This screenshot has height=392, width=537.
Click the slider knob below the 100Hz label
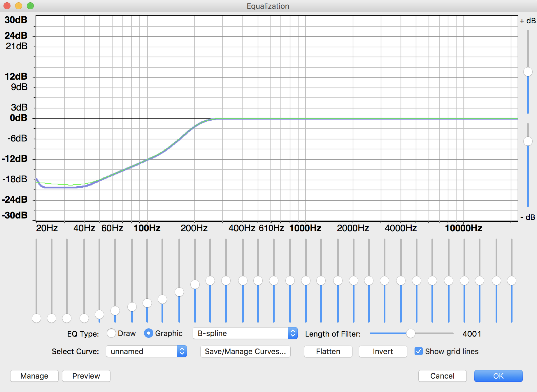point(147,303)
